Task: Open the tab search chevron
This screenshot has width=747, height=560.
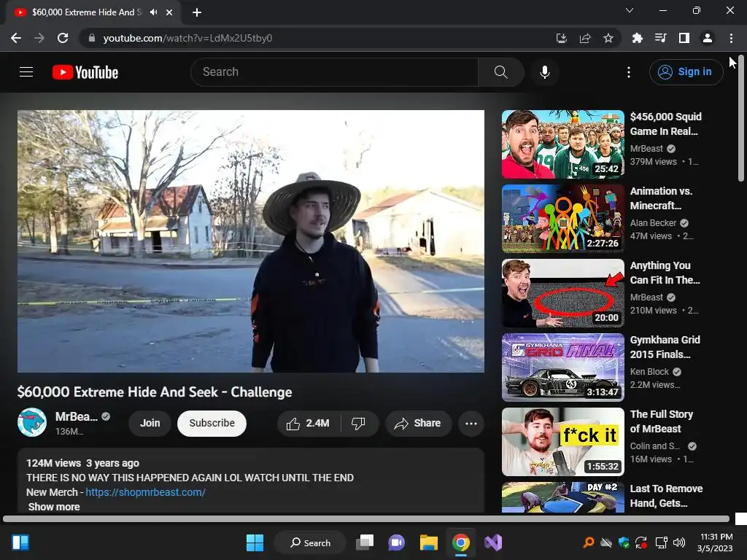Action: click(x=629, y=10)
